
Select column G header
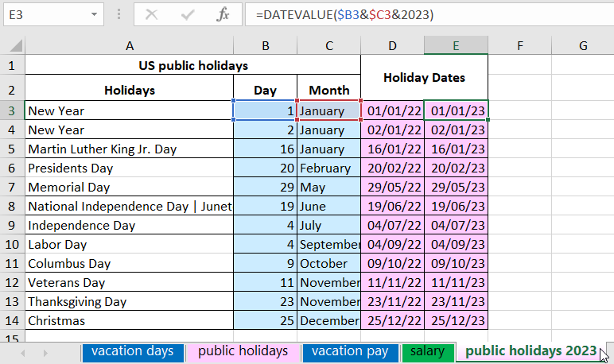(583, 46)
